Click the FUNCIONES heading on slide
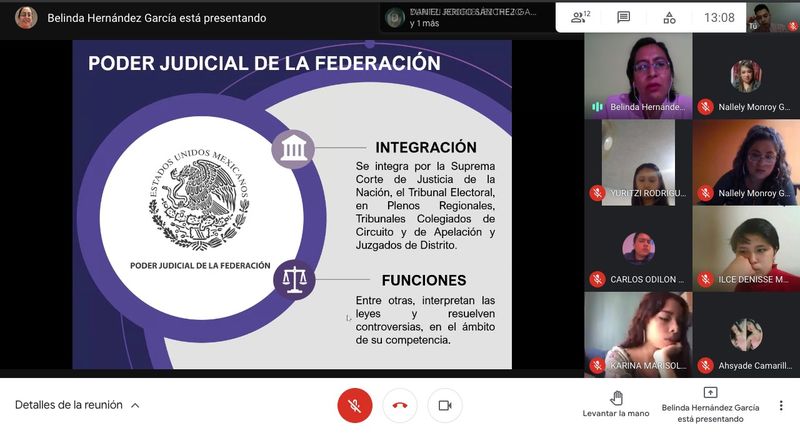800x433 pixels. [424, 281]
